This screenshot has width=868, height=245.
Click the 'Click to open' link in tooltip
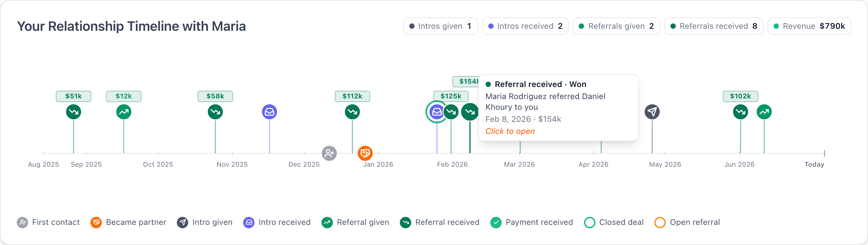coord(510,132)
